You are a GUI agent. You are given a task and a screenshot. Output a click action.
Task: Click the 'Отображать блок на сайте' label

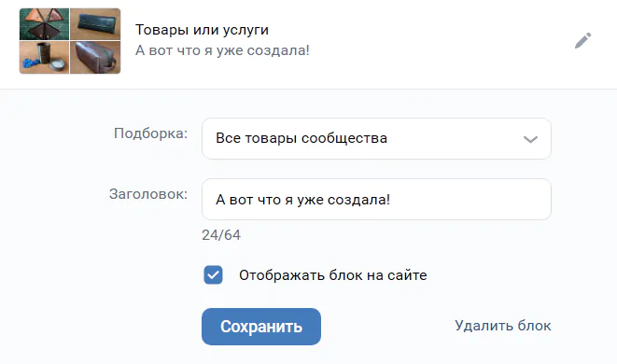click(x=333, y=275)
